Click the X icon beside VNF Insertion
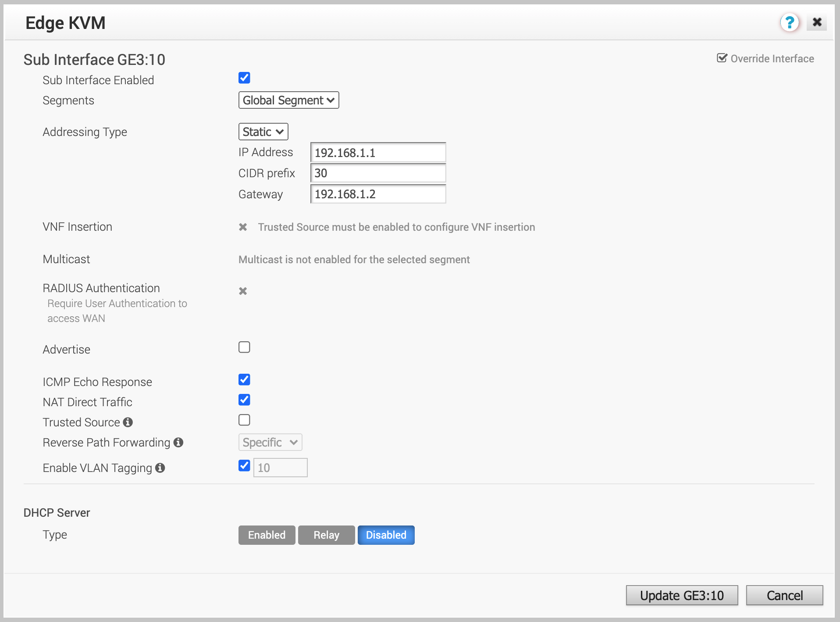The width and height of the screenshot is (840, 622). tap(243, 227)
